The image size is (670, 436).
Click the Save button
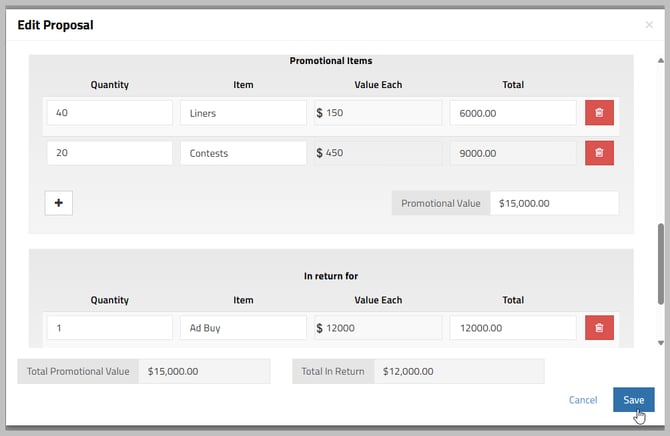click(633, 400)
